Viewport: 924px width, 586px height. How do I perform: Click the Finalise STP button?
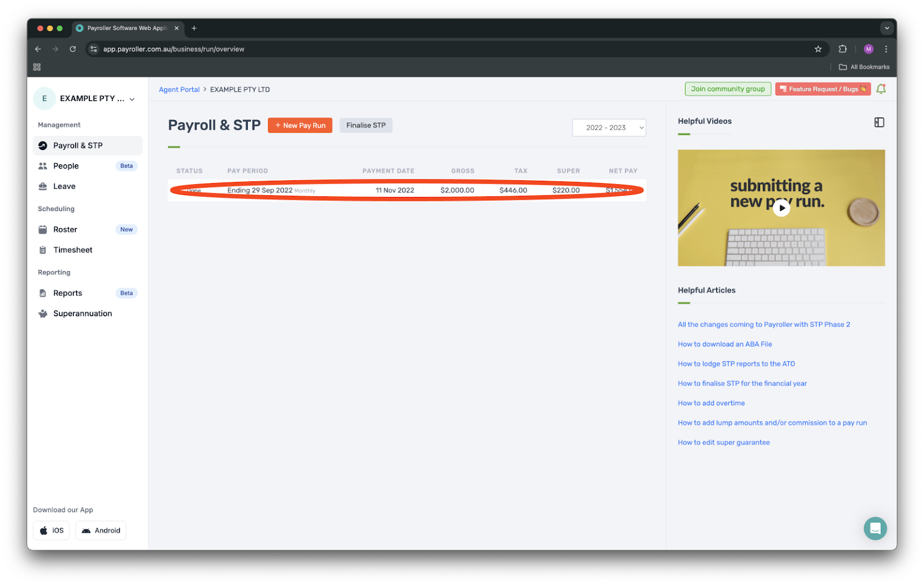point(366,125)
